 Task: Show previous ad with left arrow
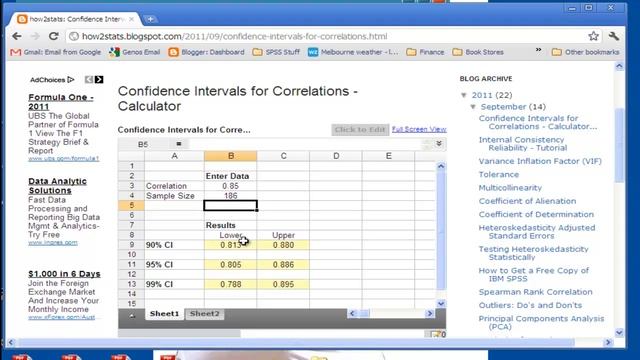[89, 80]
